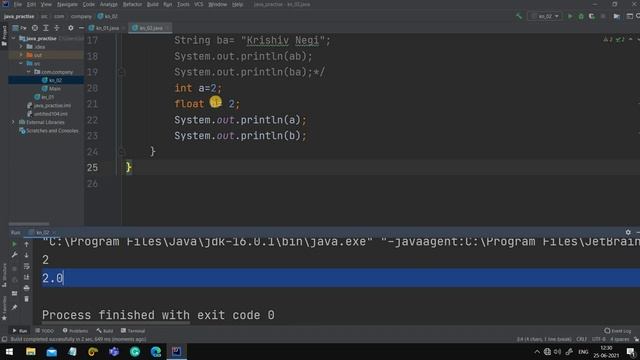
Task: Click the Restore layout icon in Run panel
Action: pyautogui.click(x=14, y=293)
